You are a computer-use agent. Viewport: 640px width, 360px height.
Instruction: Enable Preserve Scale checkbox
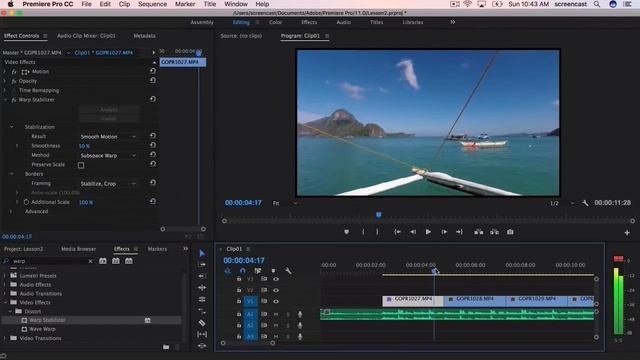pos(81,165)
